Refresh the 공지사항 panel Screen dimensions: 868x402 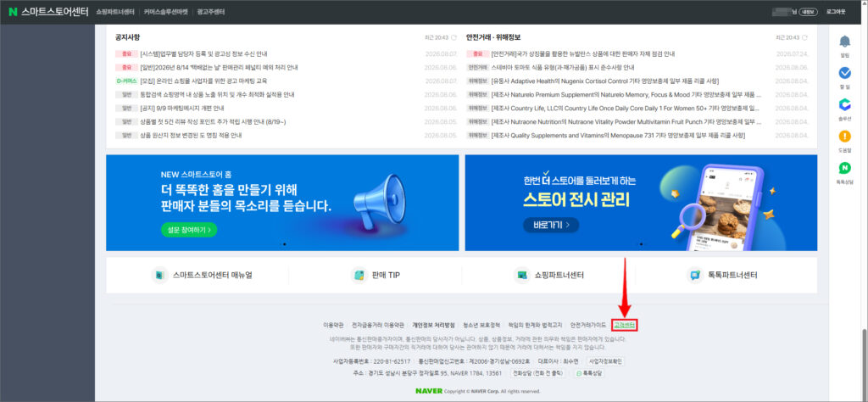(x=454, y=37)
